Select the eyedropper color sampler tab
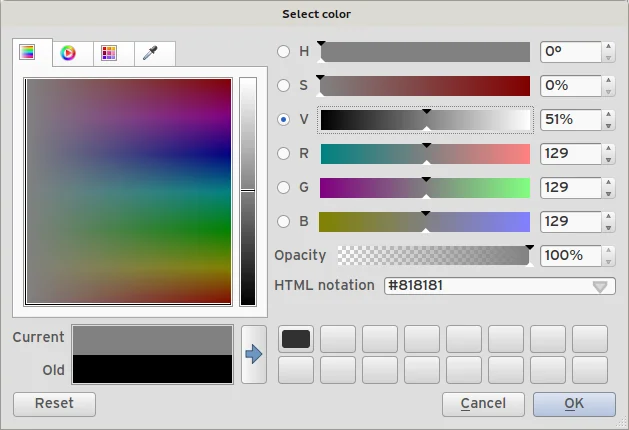 [150, 53]
